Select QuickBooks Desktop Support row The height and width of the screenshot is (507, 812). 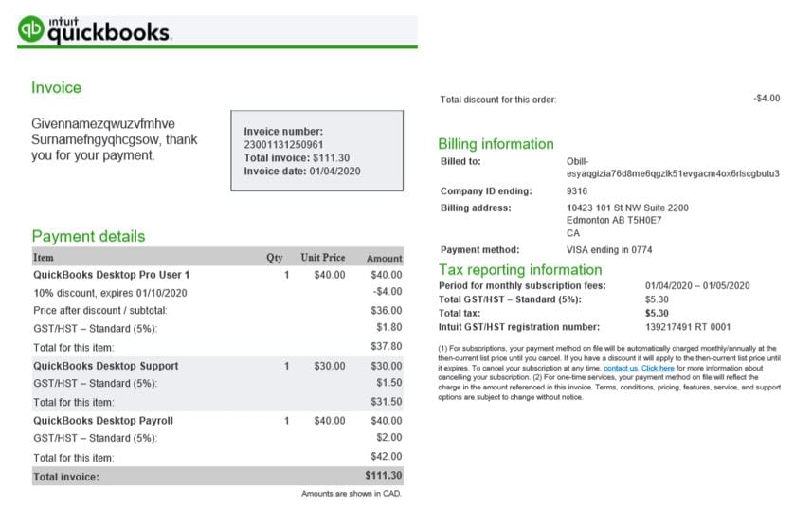(x=218, y=366)
